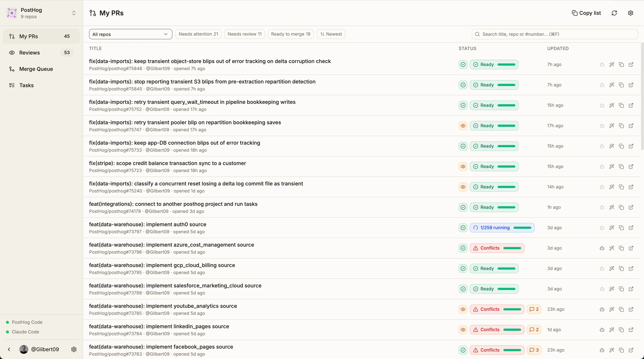
Task: Click the eye review badge on youtube_analytics PR
Action: tap(463, 309)
